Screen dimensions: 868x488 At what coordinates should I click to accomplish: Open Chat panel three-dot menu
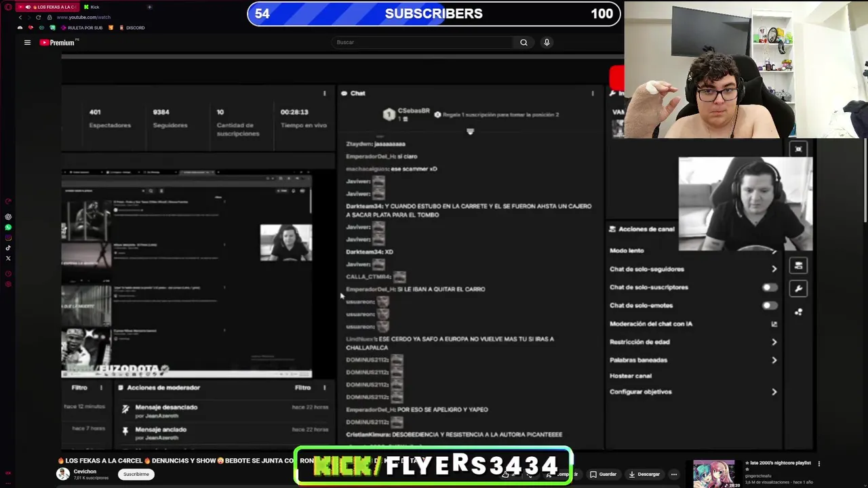(x=593, y=94)
